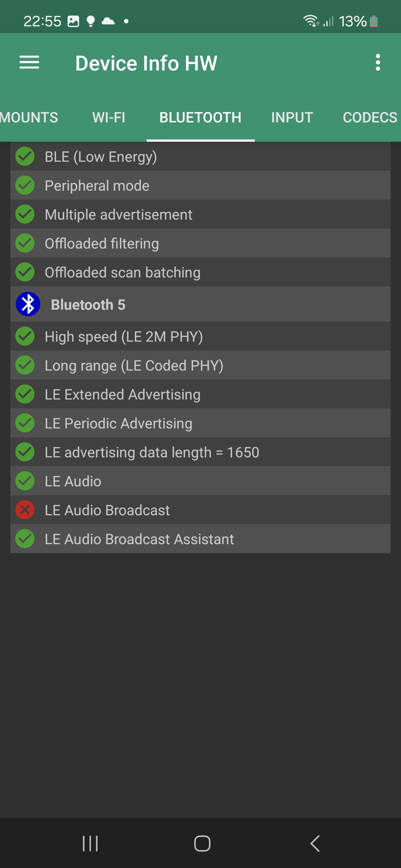Tap the battery icon in the status bar
This screenshot has width=401, height=868.
pyautogui.click(x=374, y=21)
